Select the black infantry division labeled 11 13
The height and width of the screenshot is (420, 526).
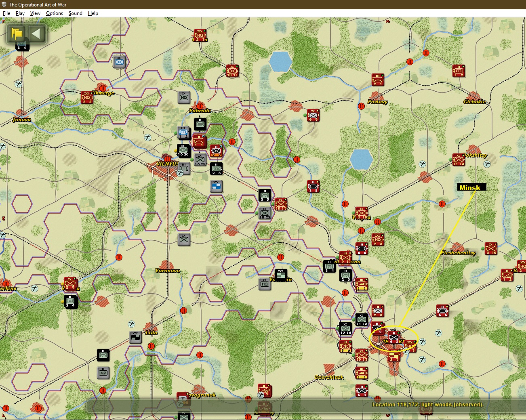point(362,319)
